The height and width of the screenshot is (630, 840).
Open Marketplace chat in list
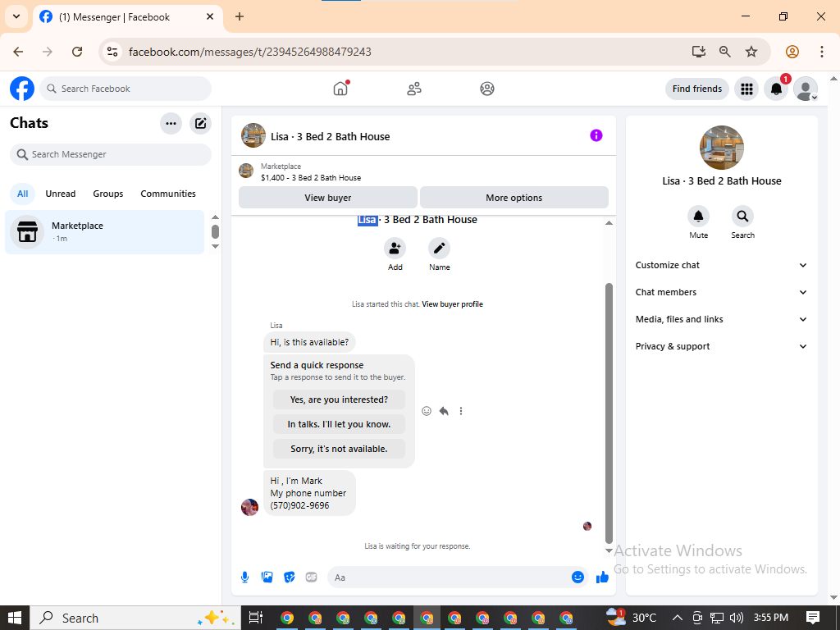click(x=104, y=232)
